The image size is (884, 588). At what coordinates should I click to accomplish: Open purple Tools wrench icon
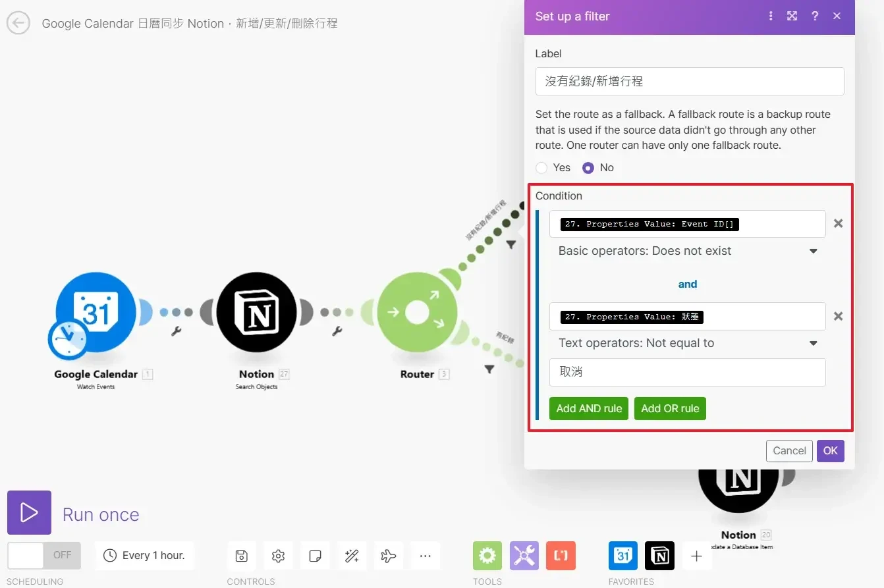tap(524, 556)
